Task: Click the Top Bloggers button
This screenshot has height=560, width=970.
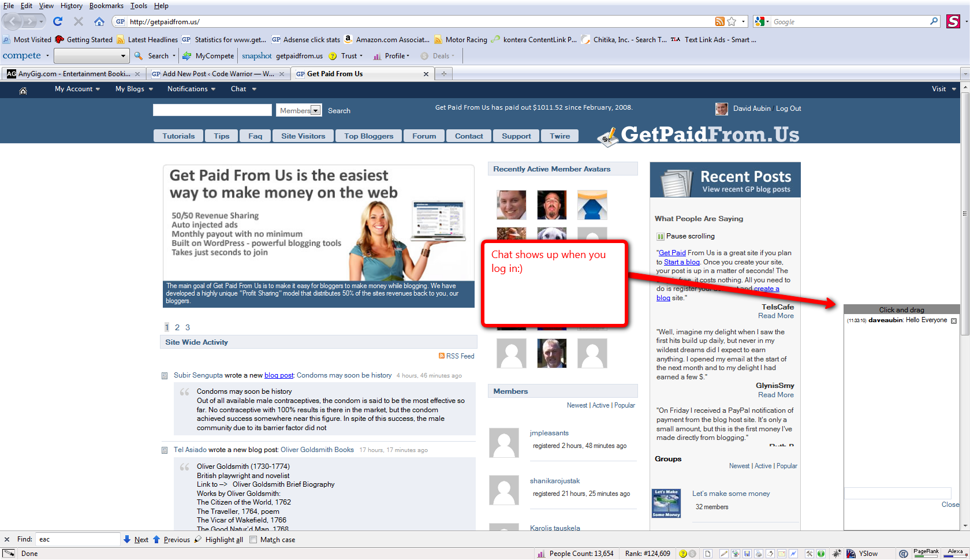Action: (x=368, y=136)
